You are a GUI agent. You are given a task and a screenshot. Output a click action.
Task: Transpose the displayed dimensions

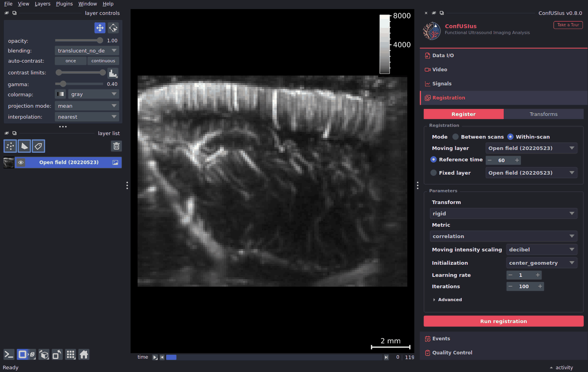57,354
